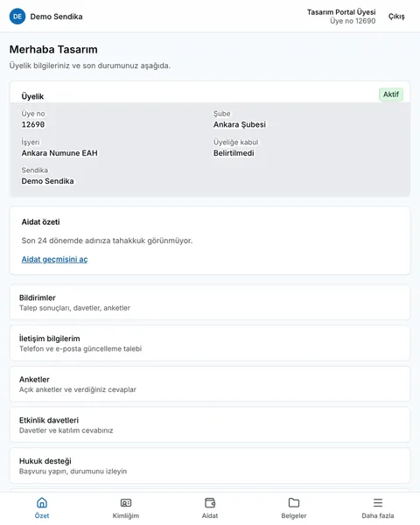Switch to the Kimliğim tab label
This screenshot has height=525, width=420.
126,515
